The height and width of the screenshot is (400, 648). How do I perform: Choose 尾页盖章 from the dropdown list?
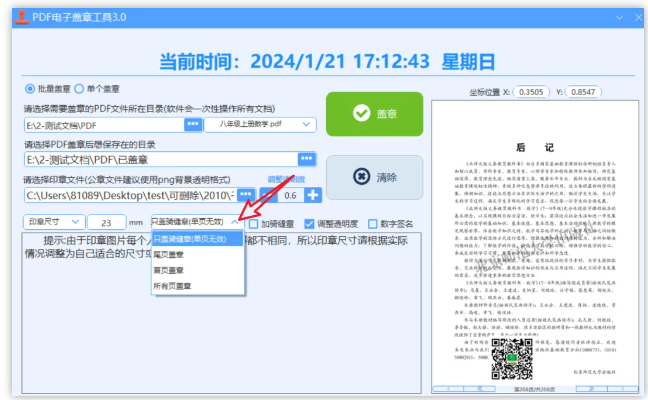tap(198, 255)
